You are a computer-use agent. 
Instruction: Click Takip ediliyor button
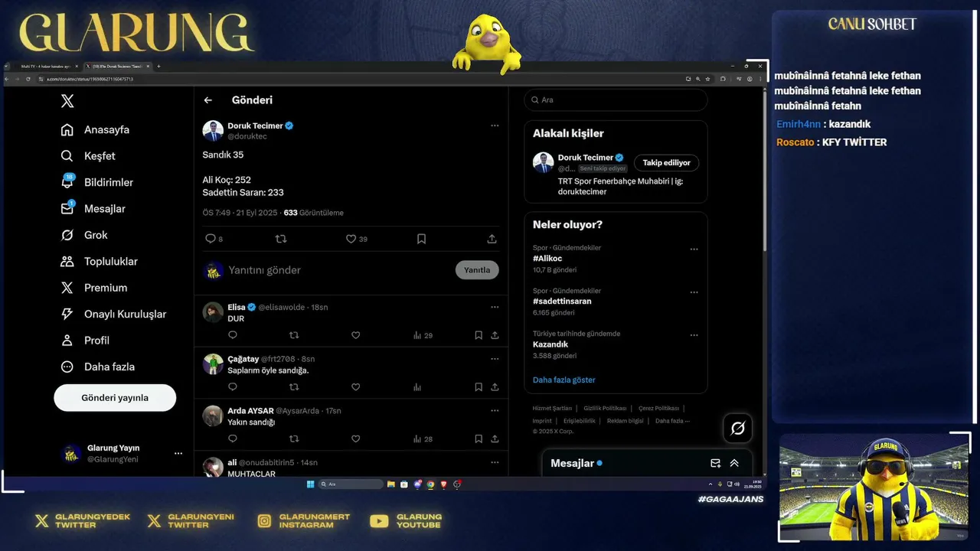click(666, 163)
